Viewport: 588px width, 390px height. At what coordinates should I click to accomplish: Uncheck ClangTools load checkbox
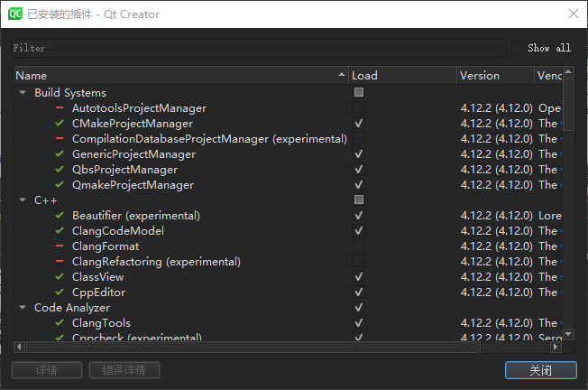tap(359, 323)
